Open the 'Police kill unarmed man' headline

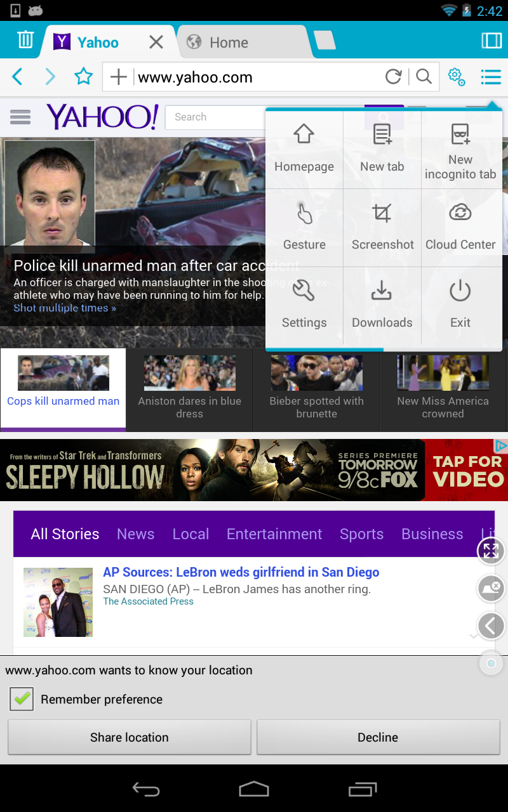156,265
